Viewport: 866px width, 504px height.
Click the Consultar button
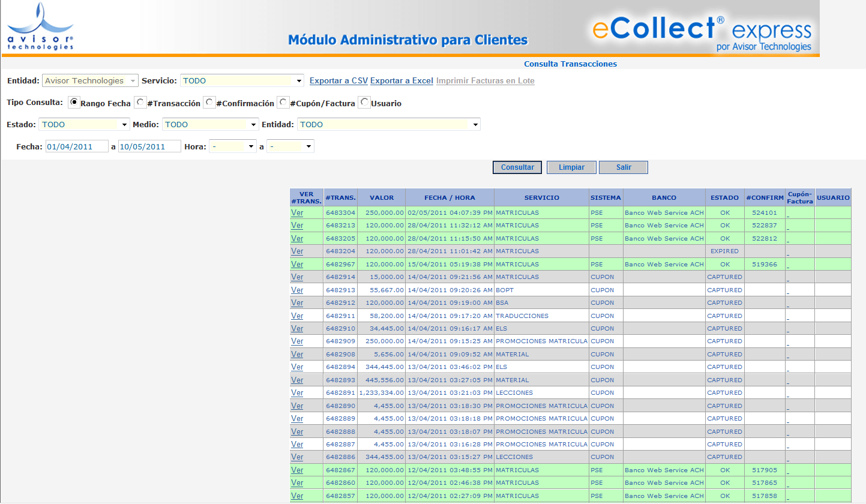(517, 167)
